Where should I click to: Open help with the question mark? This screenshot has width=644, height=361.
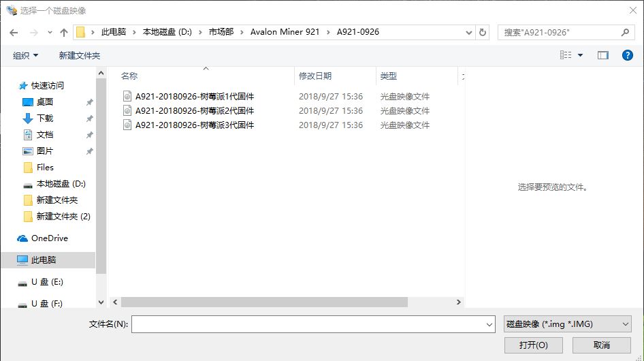coord(628,55)
